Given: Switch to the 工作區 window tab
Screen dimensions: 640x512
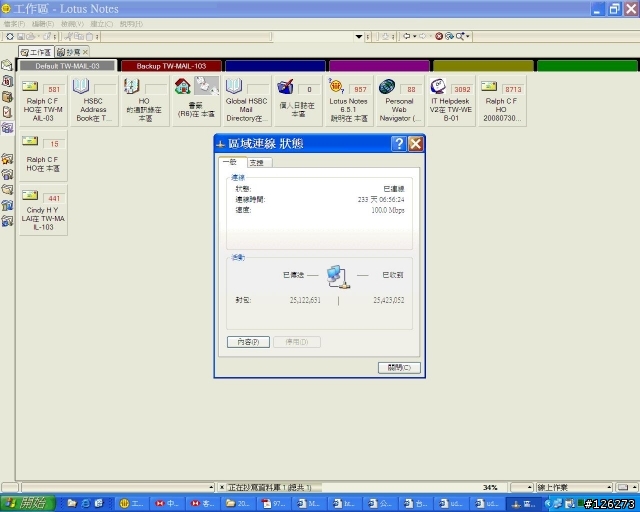Looking at the screenshot, I should tap(36, 52).
